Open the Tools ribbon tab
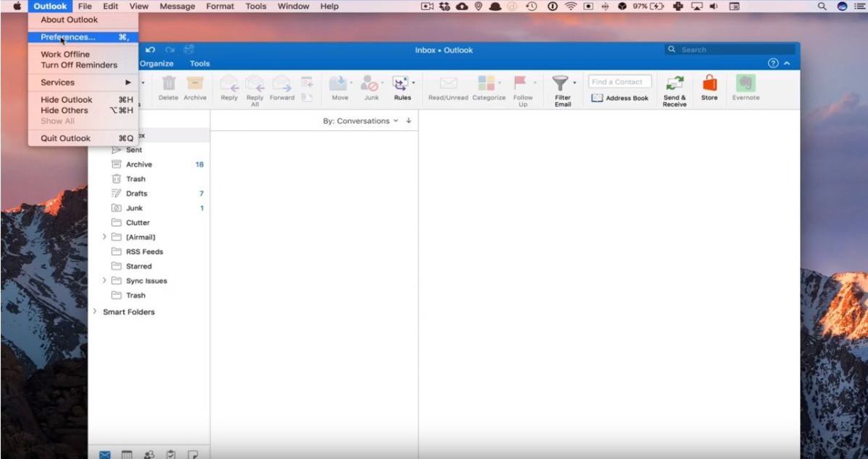 click(x=200, y=64)
